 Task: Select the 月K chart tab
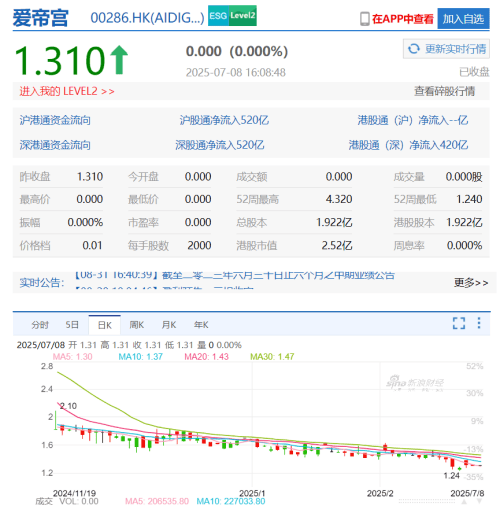(x=169, y=325)
